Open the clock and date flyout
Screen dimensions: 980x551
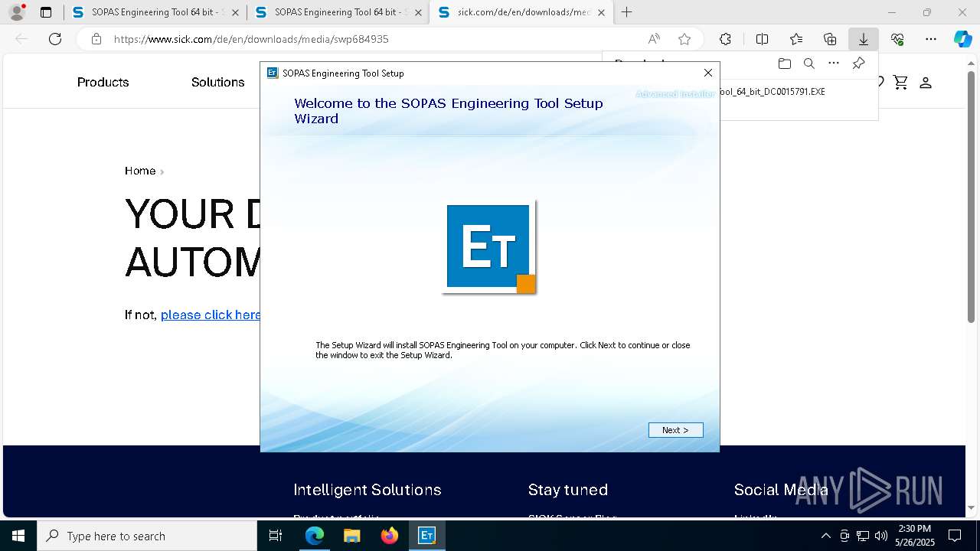tap(915, 536)
